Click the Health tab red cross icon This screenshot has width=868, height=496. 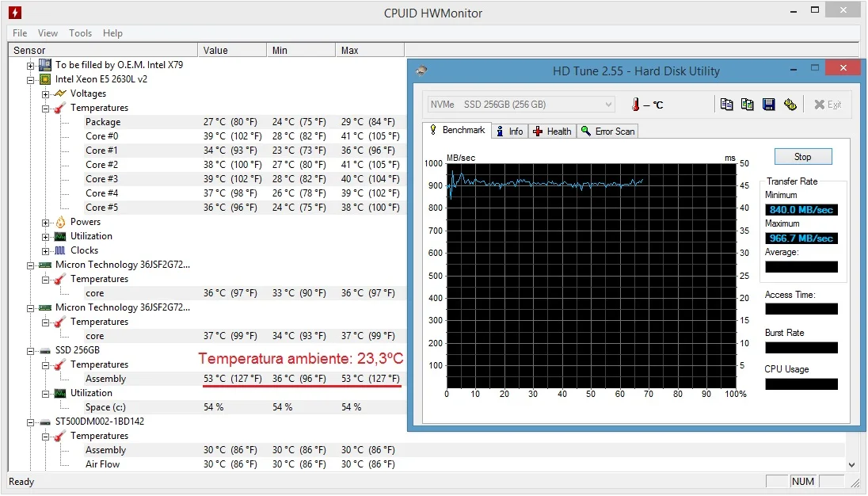tap(538, 132)
